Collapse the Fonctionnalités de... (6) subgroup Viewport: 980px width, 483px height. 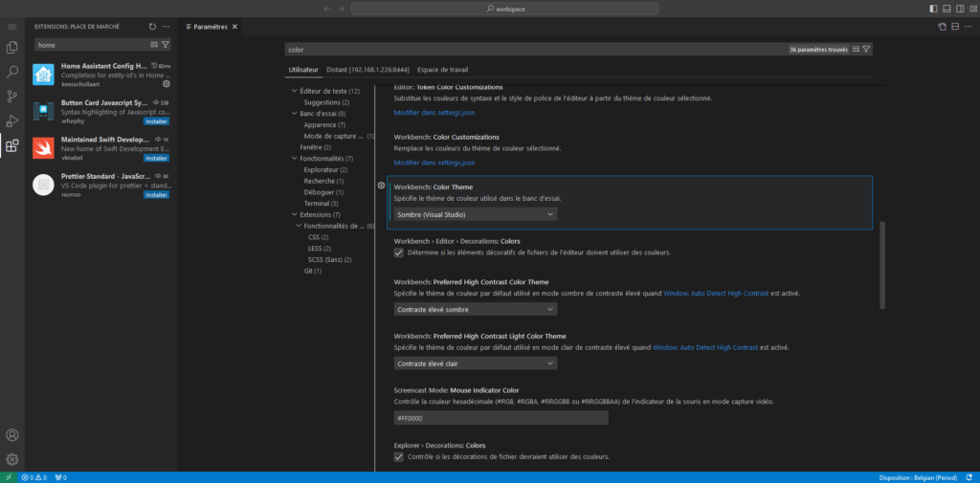pos(299,226)
